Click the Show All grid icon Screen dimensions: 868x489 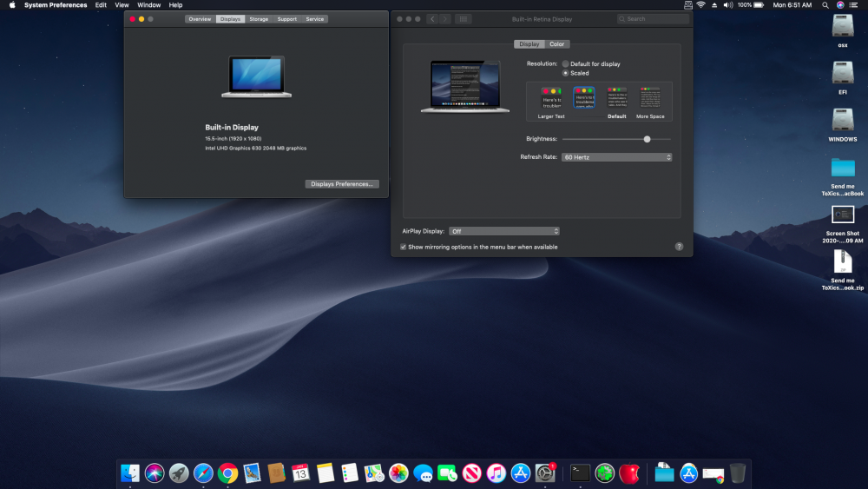point(463,18)
